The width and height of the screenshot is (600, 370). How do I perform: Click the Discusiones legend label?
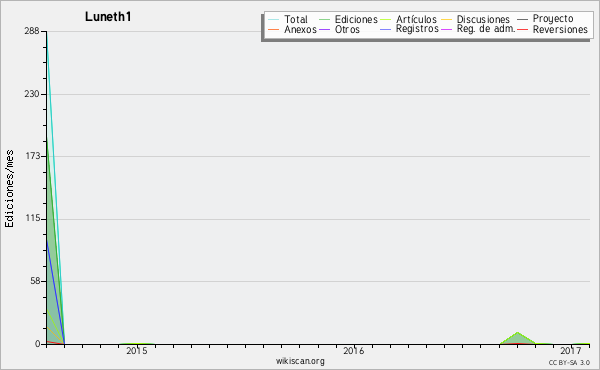click(x=483, y=19)
